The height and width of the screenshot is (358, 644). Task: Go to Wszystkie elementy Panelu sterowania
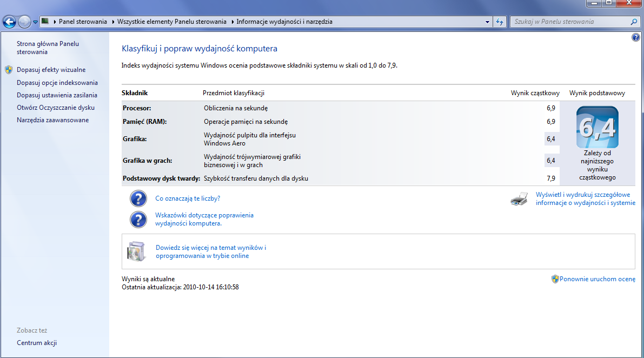pyautogui.click(x=171, y=22)
